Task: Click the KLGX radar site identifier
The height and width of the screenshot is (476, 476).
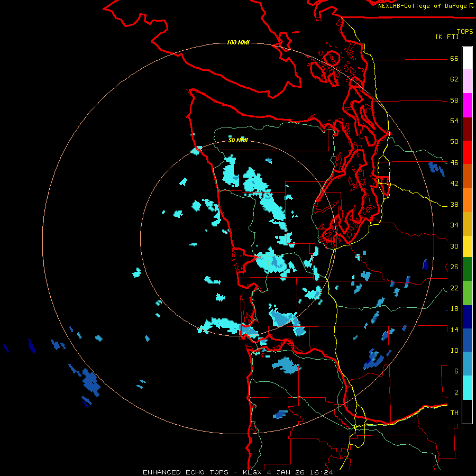Action: 253,472
